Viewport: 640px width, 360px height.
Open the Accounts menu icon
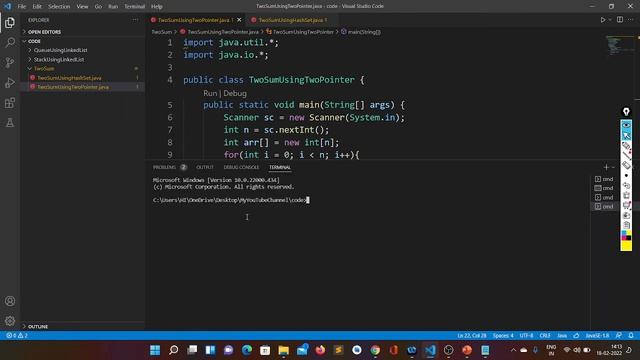[10, 301]
